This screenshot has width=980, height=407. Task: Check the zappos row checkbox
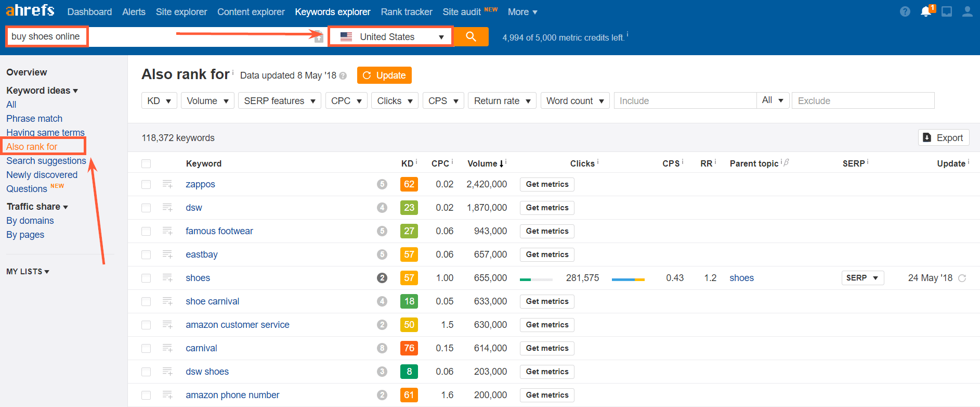point(146,185)
